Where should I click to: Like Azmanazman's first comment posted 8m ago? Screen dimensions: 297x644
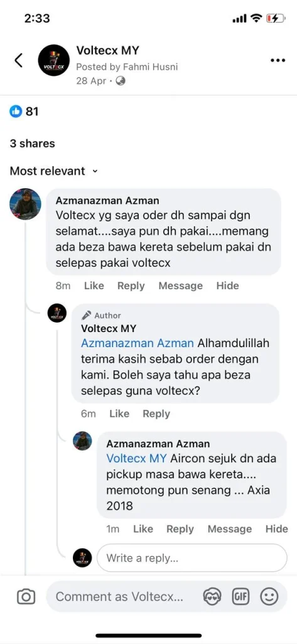94,286
